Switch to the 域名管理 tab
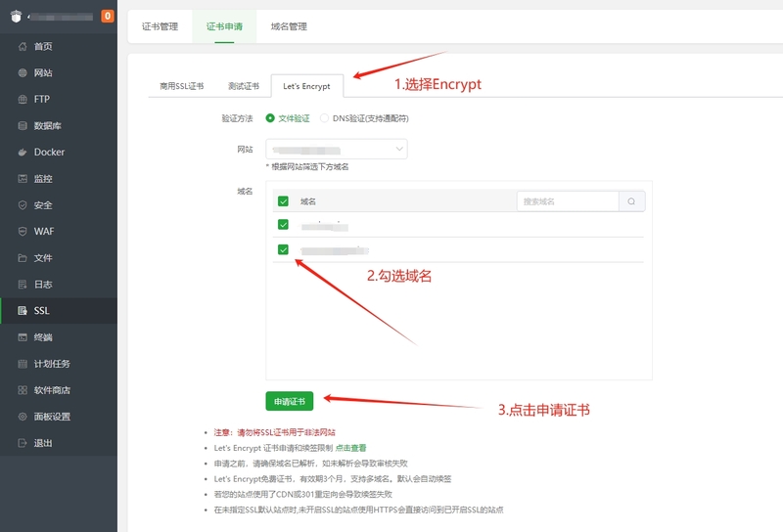The height and width of the screenshot is (532, 783). point(289,26)
